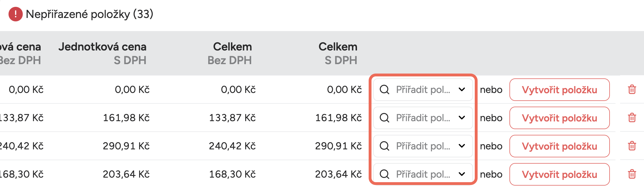Click Vytvořit položku in the 0,00 Kč row
This screenshot has height=187, width=644.
click(x=559, y=90)
